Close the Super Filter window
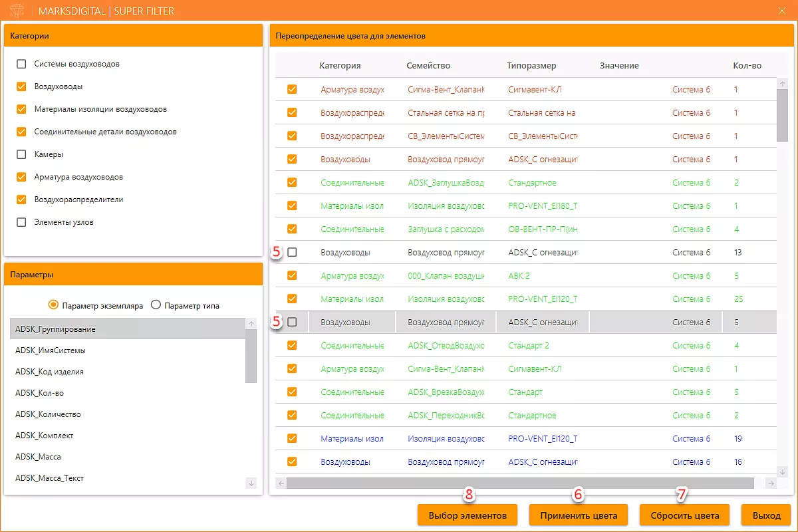This screenshot has height=532, width=798. (781, 11)
